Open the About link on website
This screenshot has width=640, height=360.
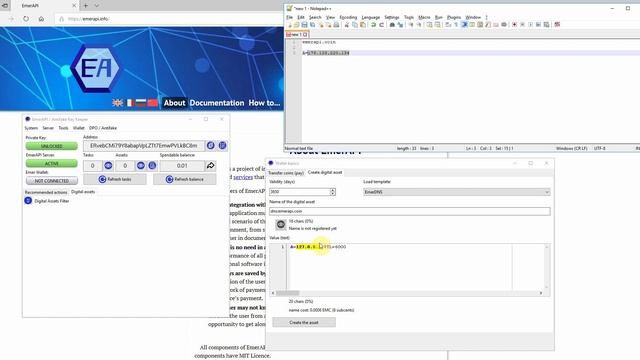click(174, 103)
